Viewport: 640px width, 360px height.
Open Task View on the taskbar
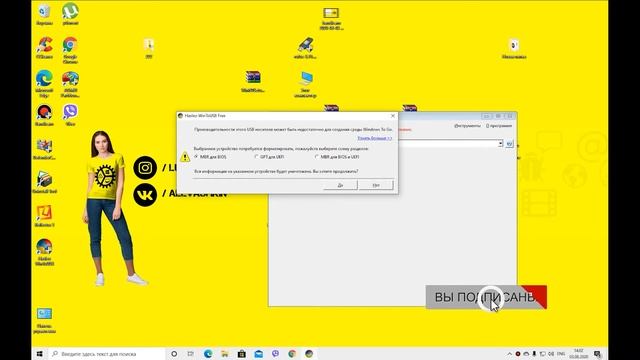pos(191,353)
